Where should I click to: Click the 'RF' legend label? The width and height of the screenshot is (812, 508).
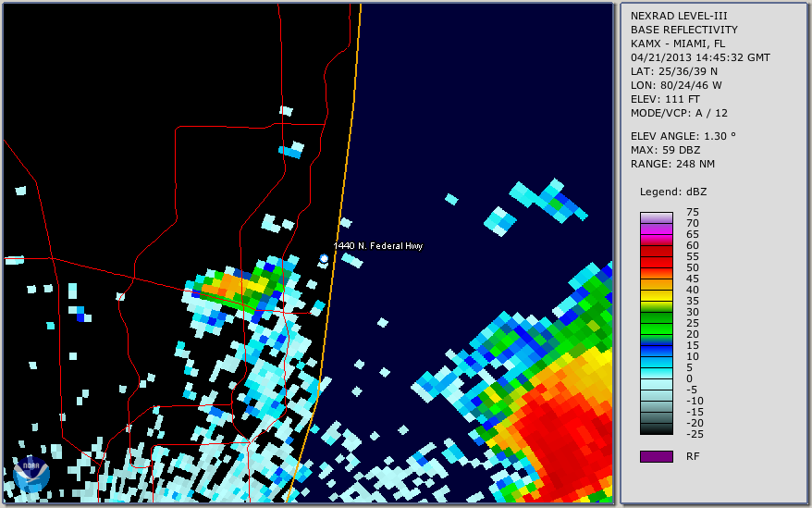pos(693,457)
